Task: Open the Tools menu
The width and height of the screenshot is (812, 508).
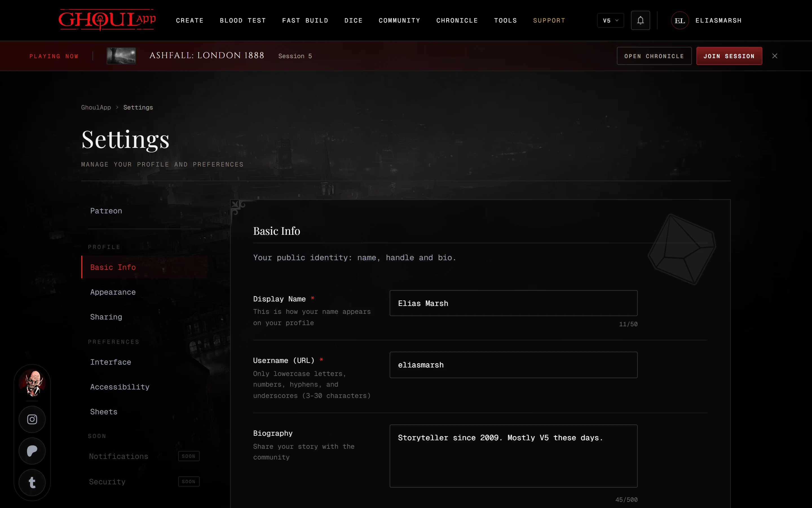Action: tap(505, 21)
